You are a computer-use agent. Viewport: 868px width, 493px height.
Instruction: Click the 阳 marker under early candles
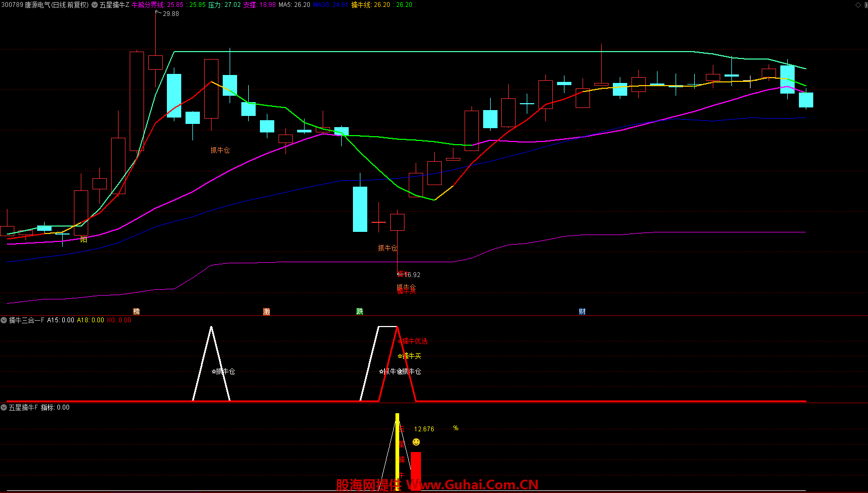tap(83, 240)
